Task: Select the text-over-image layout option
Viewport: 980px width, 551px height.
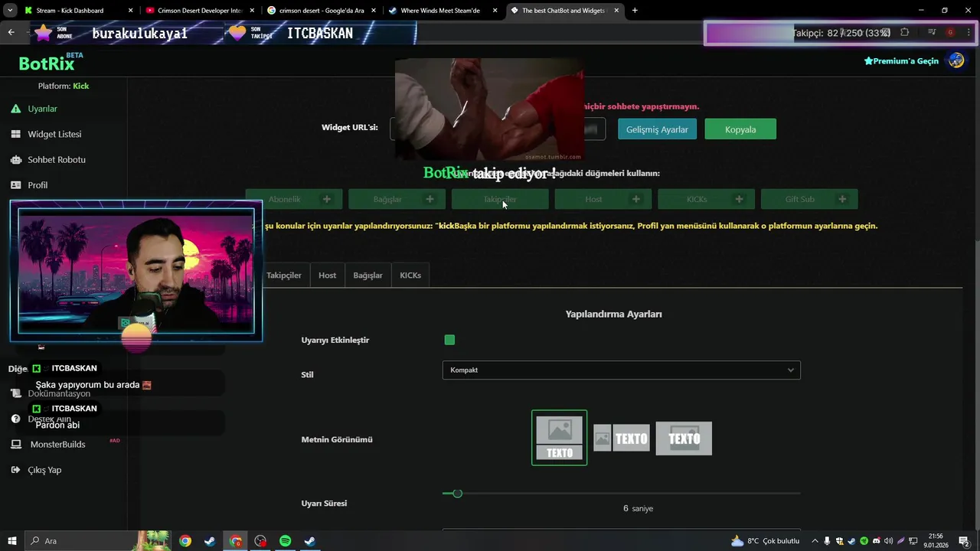Action: click(684, 439)
